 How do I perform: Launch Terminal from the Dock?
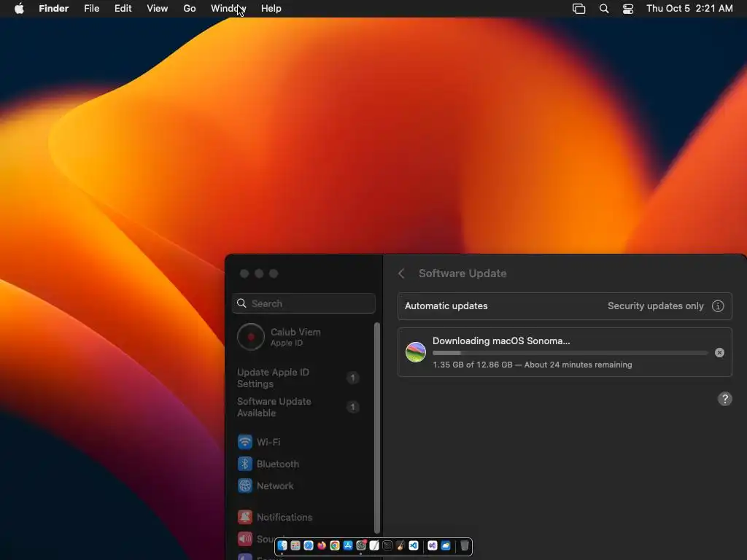pyautogui.click(x=387, y=545)
